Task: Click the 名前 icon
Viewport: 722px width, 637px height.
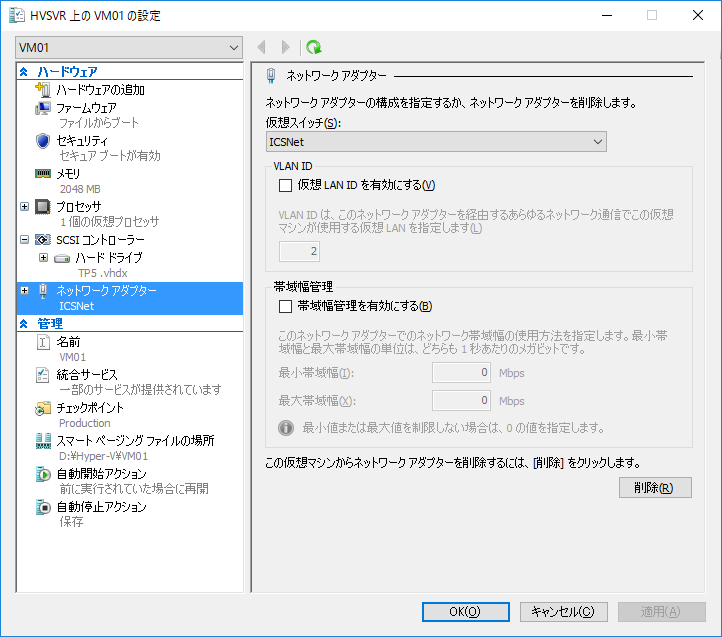Action: tap(43, 342)
